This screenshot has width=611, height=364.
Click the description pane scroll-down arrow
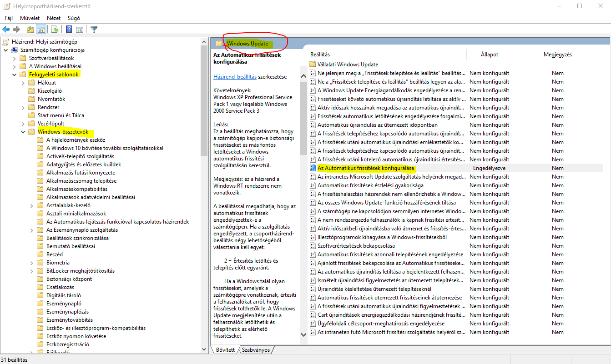[x=304, y=334]
